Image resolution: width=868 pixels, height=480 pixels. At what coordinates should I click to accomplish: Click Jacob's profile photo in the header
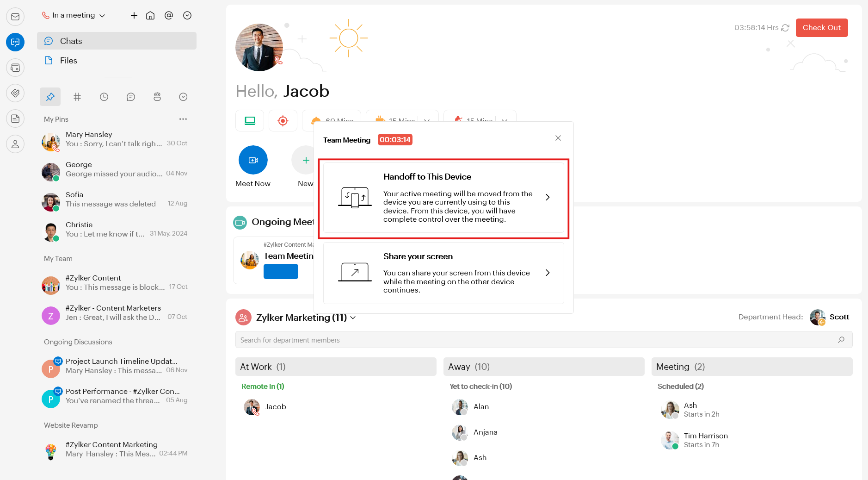click(x=259, y=47)
